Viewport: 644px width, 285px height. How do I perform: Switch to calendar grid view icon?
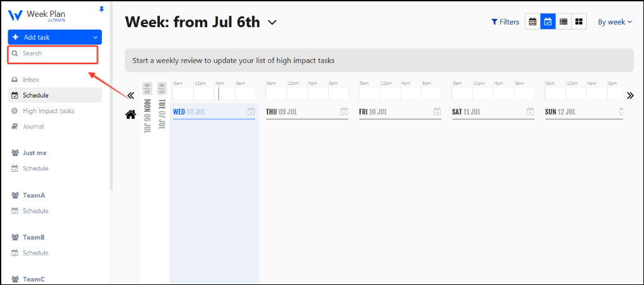coord(533,22)
